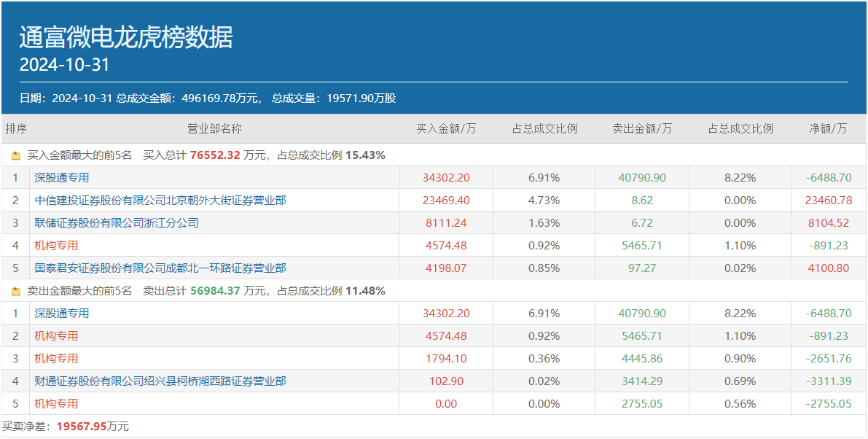Click 机构专用 ranked 2 among top sellers
The width and height of the screenshot is (868, 439).
click(56, 336)
